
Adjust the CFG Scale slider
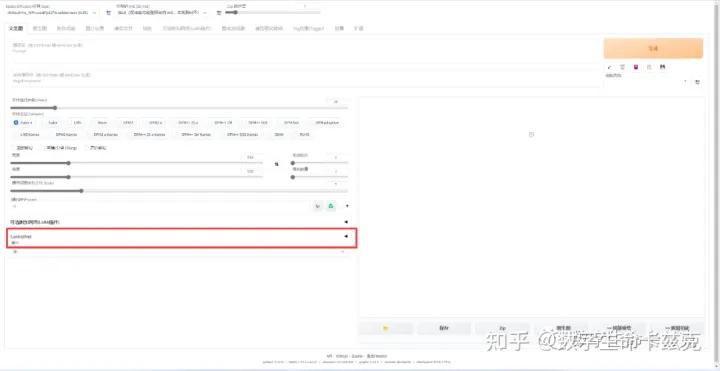pyautogui.click(x=179, y=191)
